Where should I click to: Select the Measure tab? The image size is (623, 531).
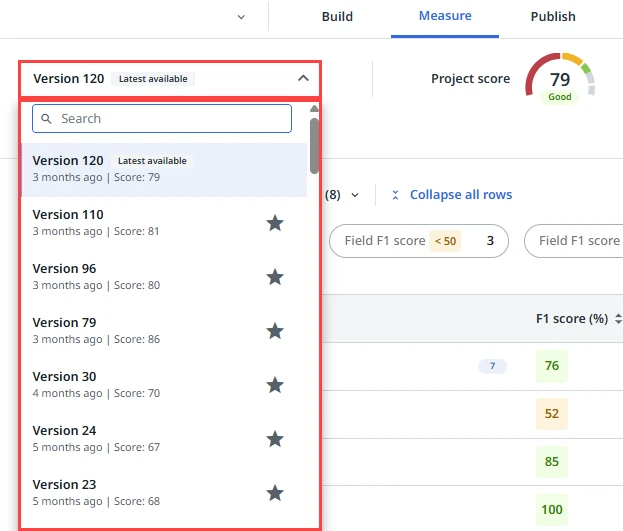click(445, 16)
